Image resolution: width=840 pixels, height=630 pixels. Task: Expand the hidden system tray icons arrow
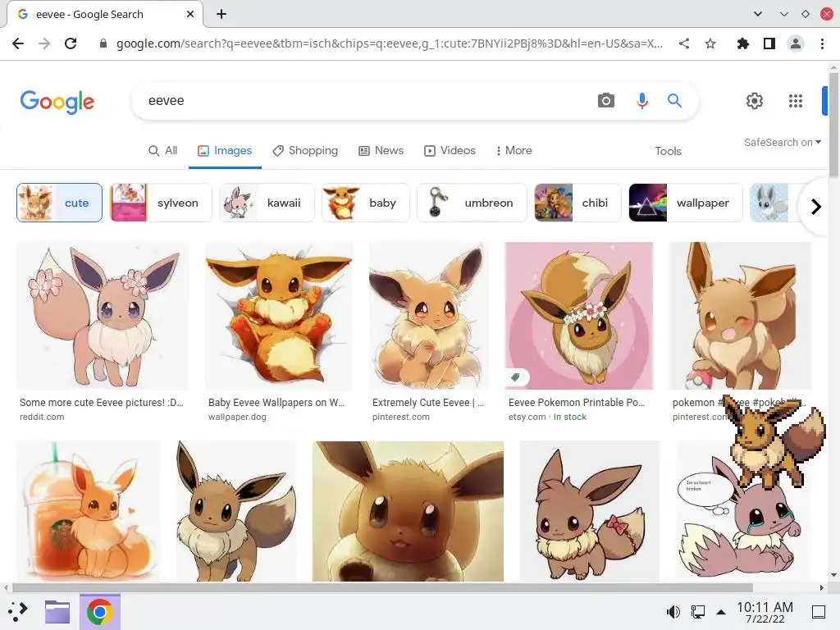point(721,612)
